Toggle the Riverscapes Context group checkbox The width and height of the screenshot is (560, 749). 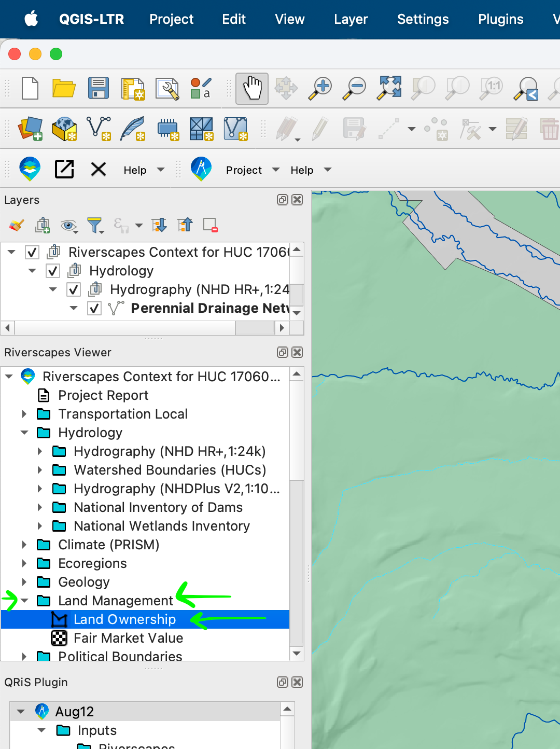point(32,252)
